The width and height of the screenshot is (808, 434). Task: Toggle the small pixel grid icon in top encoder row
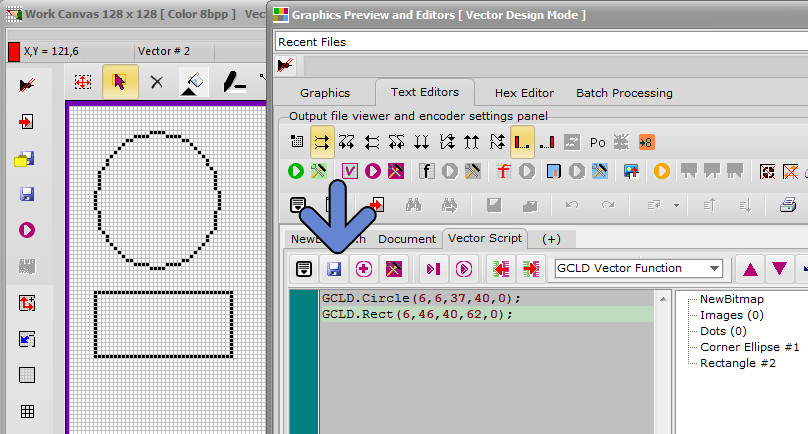coord(297,142)
